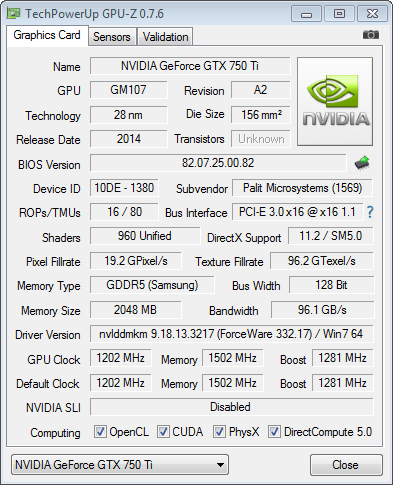The image size is (393, 485).
Task: Minimize the GPU-Z window
Action: 306,14
